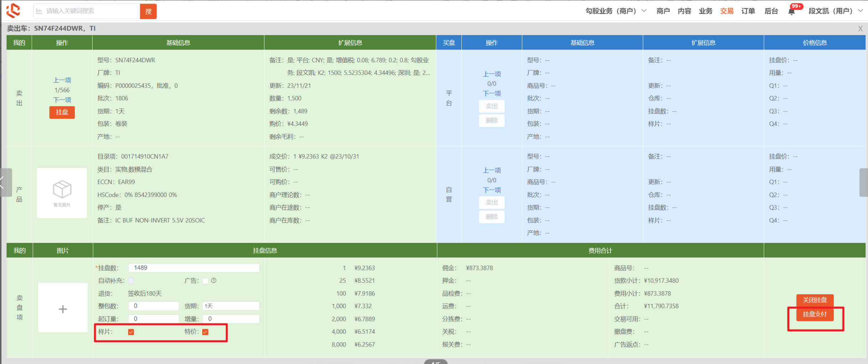
Task: Open the 业务 menu
Action: click(705, 11)
